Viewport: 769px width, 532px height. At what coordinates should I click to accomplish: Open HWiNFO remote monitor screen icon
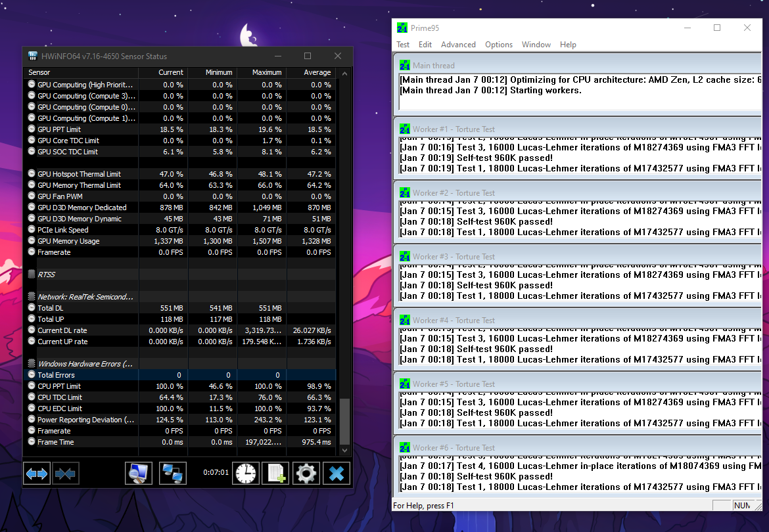pyautogui.click(x=138, y=474)
